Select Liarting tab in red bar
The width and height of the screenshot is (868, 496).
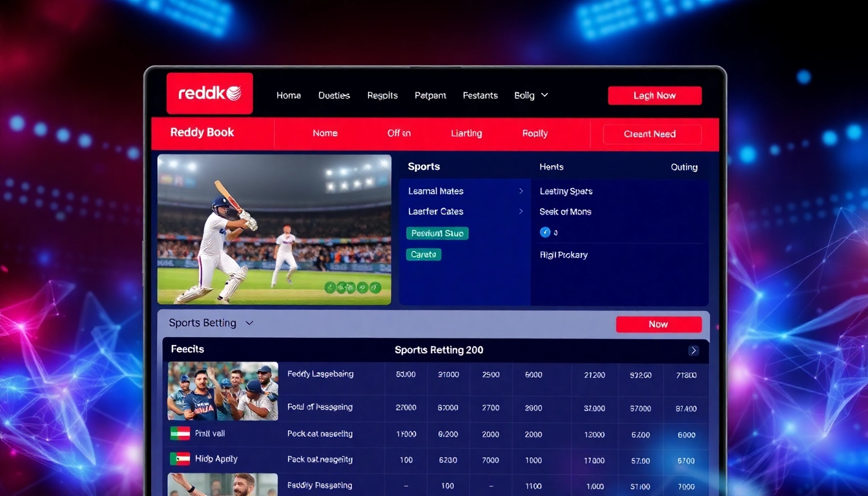466,133
